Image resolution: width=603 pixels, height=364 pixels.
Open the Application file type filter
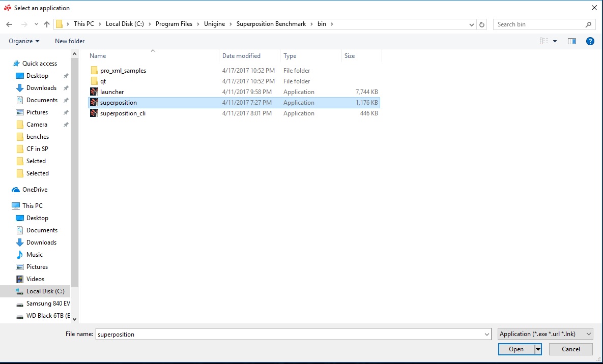point(545,334)
